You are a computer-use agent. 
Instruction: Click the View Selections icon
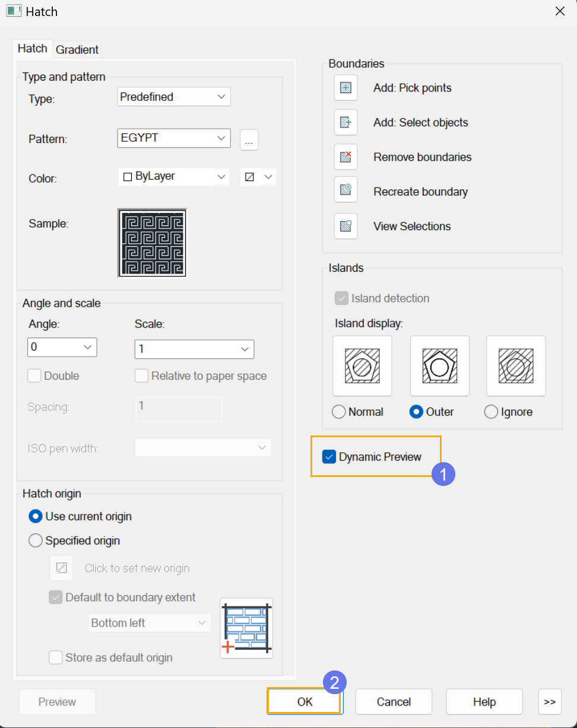click(x=345, y=226)
